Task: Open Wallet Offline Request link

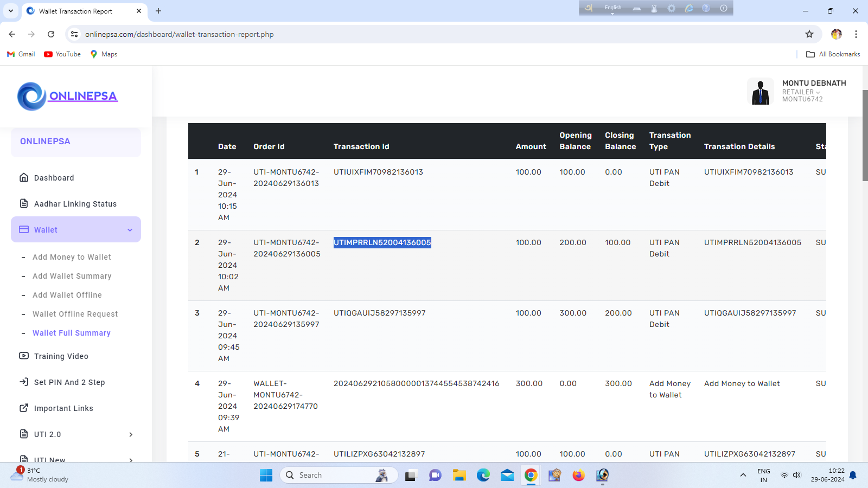Action: click(75, 314)
